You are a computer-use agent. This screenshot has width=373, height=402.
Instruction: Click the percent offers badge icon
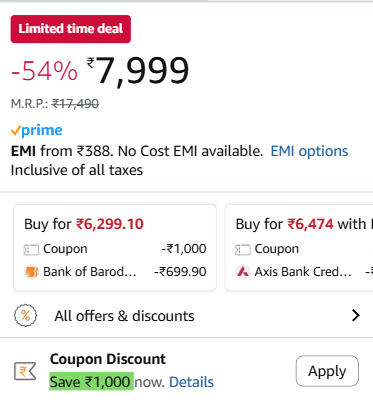click(26, 315)
